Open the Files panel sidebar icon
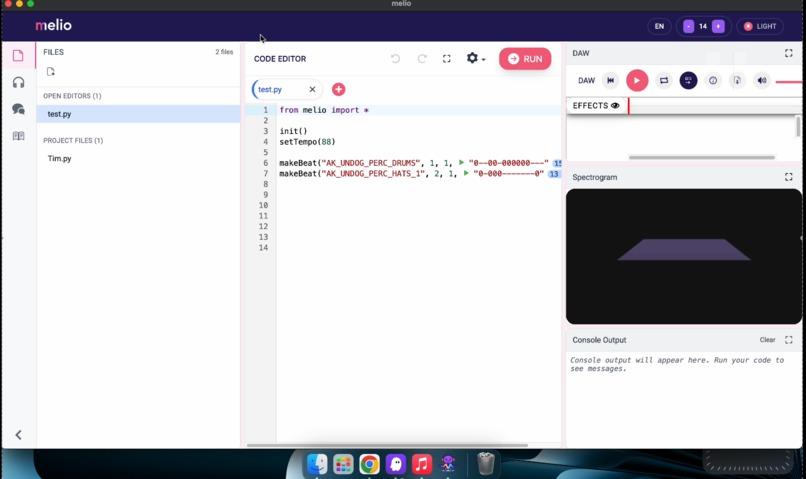This screenshot has width=806, height=479. coord(18,56)
